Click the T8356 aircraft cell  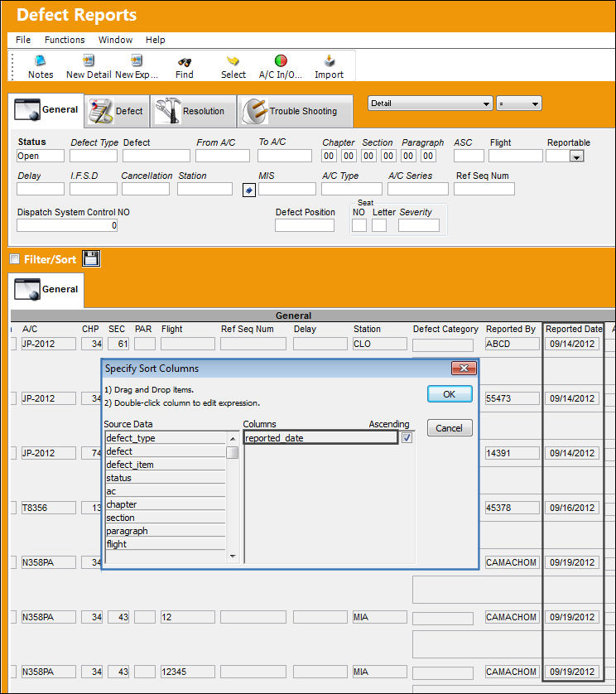point(49,508)
